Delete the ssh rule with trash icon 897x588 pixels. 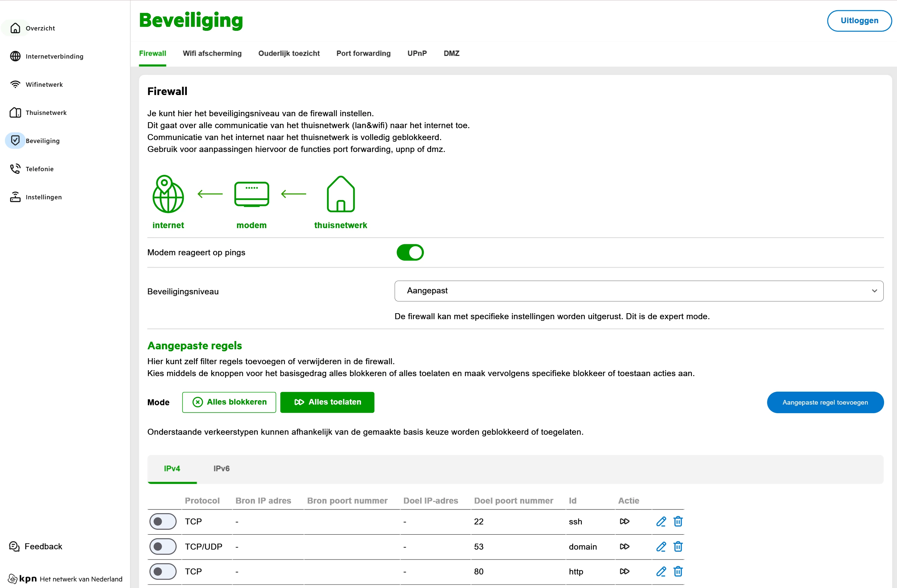click(x=678, y=521)
